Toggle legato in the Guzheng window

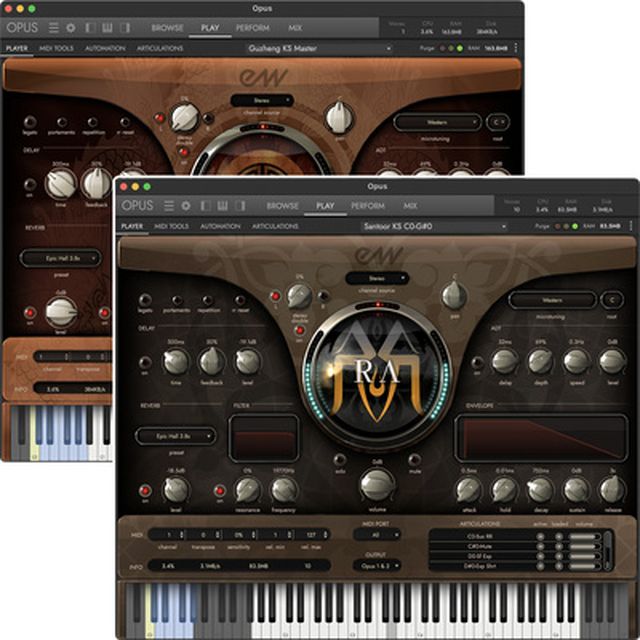pyautogui.click(x=30, y=122)
